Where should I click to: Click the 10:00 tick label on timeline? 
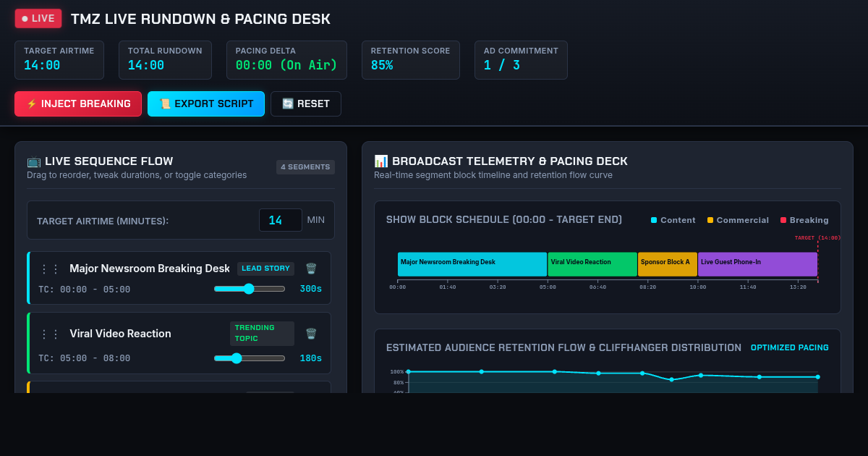coord(698,287)
